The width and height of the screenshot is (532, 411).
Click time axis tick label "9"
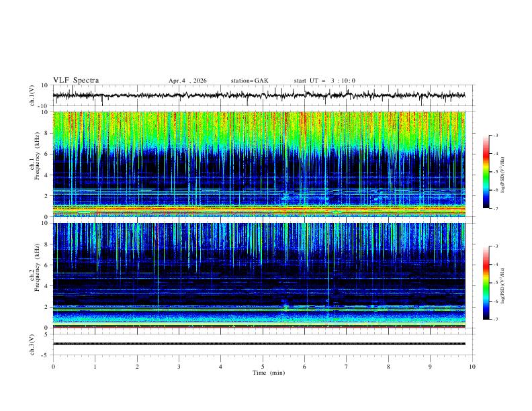coord(430,367)
